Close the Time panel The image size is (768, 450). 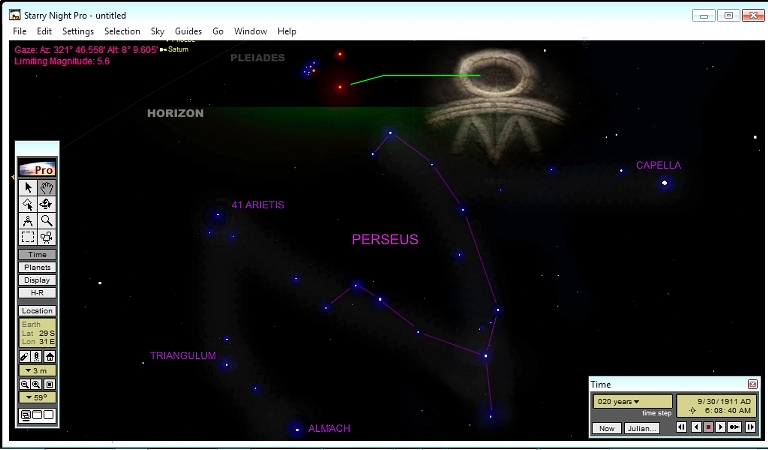tap(753, 384)
